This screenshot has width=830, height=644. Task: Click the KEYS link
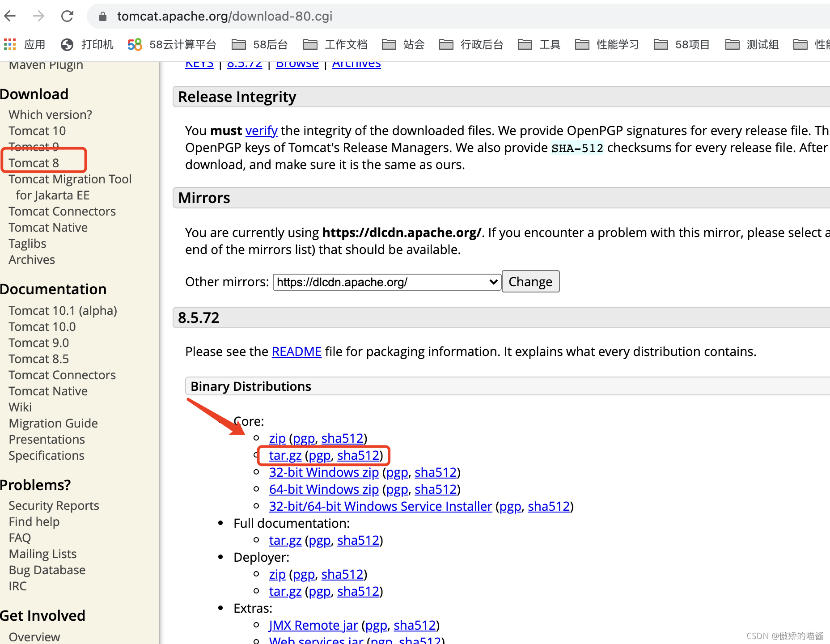coord(199,64)
